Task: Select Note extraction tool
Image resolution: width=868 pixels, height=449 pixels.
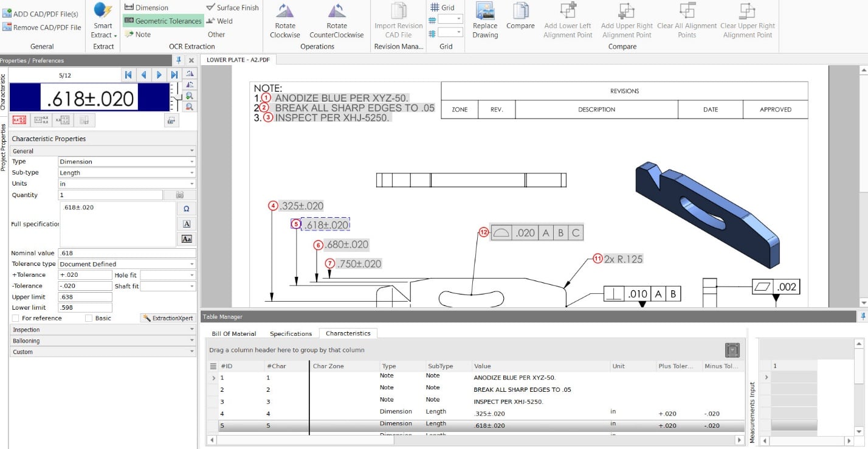Action: coord(138,35)
